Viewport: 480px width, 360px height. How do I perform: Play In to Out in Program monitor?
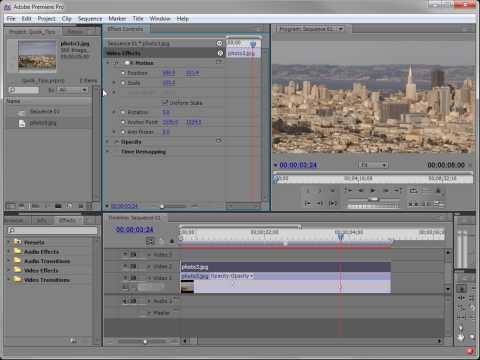(333, 203)
